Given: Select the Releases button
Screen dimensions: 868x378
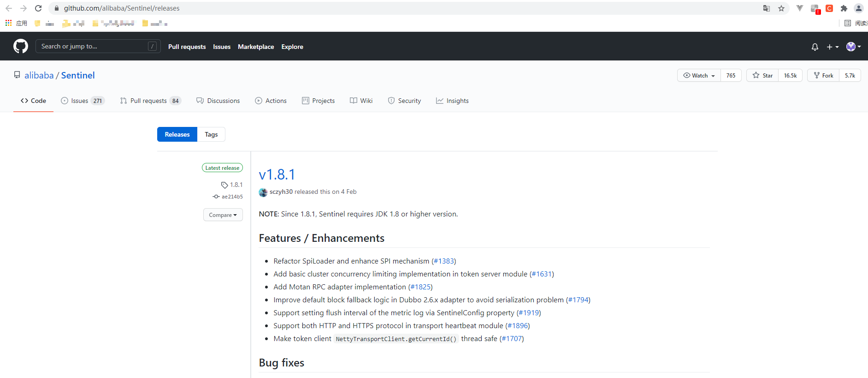Looking at the screenshot, I should [177, 134].
